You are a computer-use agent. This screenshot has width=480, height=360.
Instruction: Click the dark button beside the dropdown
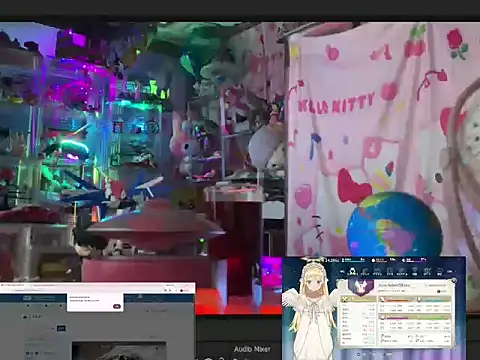[61, 328]
